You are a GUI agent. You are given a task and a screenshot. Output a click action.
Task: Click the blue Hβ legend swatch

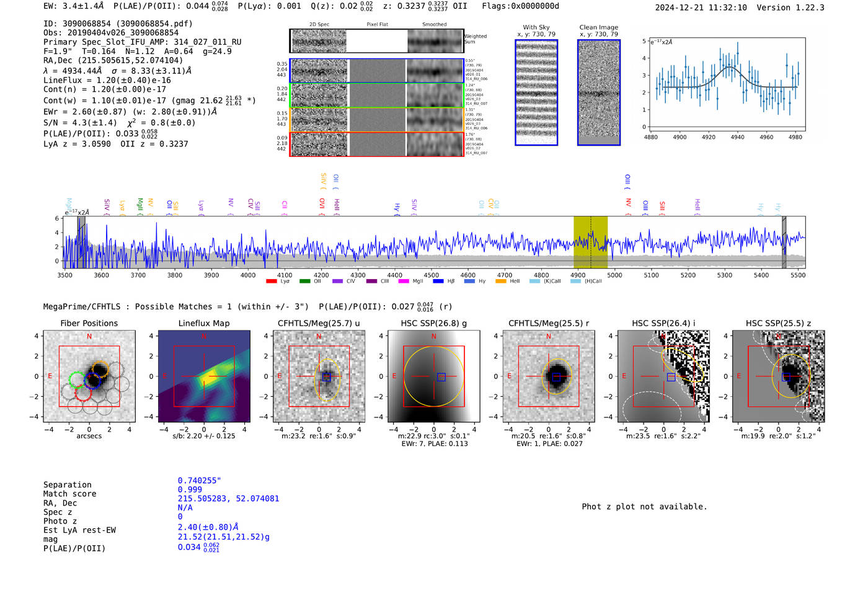coord(438,282)
